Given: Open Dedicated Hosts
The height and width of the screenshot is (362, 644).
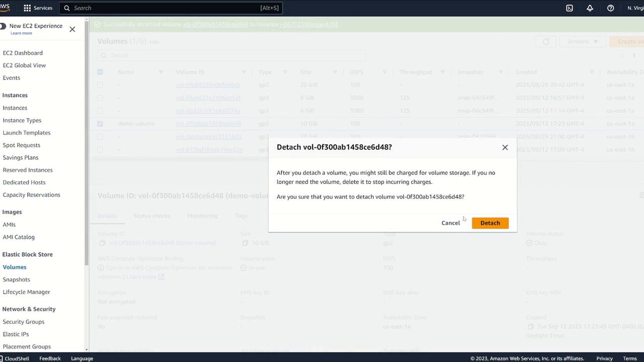Looking at the screenshot, I should tap(24, 183).
